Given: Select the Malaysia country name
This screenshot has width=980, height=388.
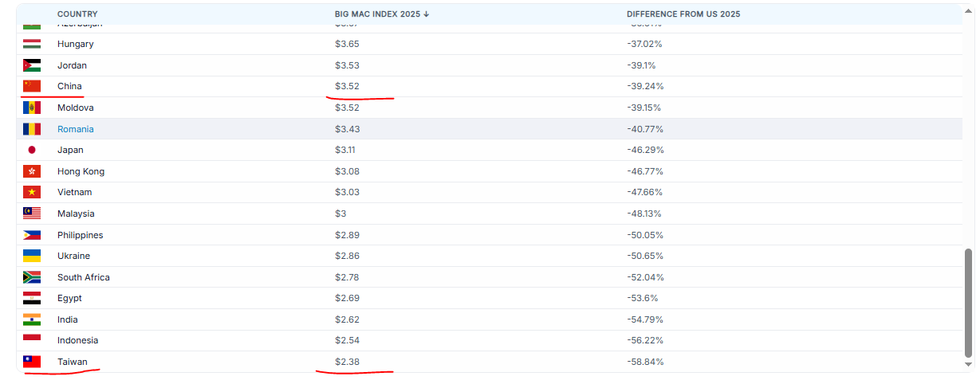Looking at the screenshot, I should pyautogui.click(x=76, y=214).
